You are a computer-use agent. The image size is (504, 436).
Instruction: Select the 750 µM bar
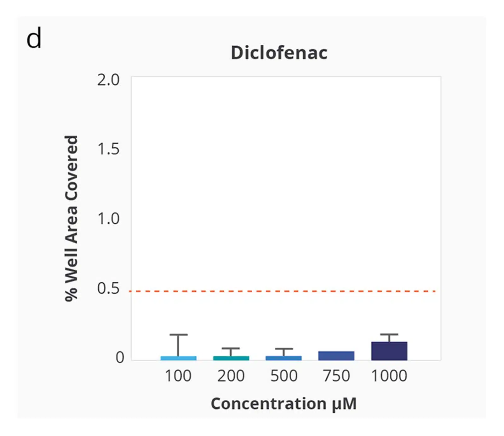click(336, 356)
